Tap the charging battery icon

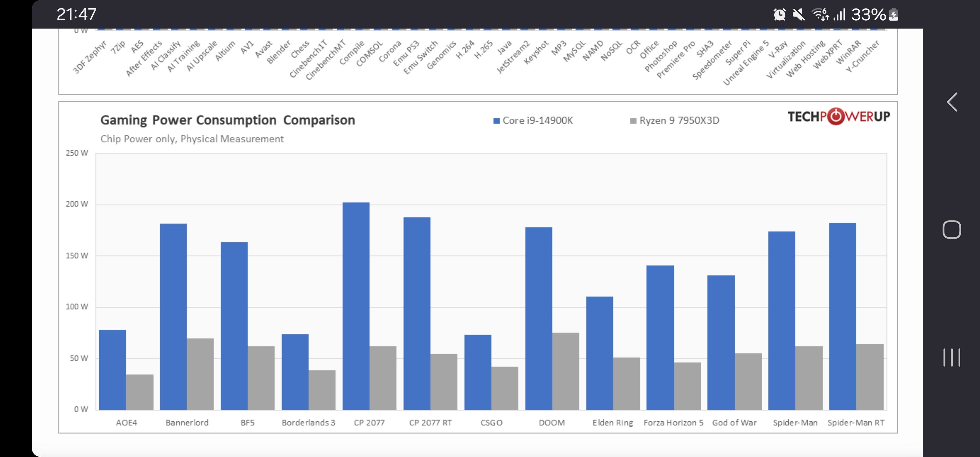pyautogui.click(x=894, y=15)
